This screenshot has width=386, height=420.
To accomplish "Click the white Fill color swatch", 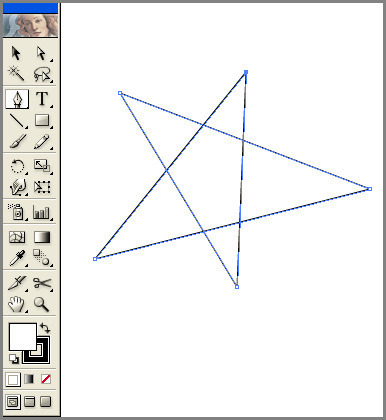I will [x=23, y=336].
